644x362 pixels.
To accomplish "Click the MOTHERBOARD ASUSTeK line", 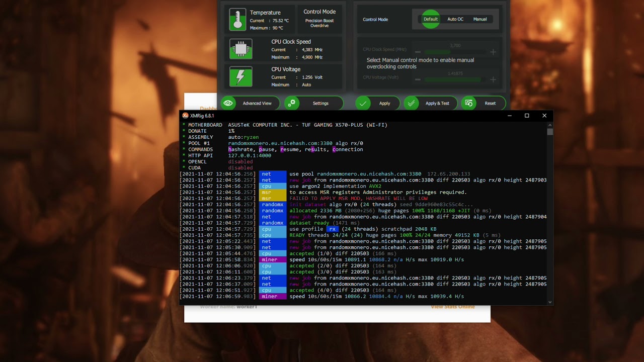I will [285, 125].
